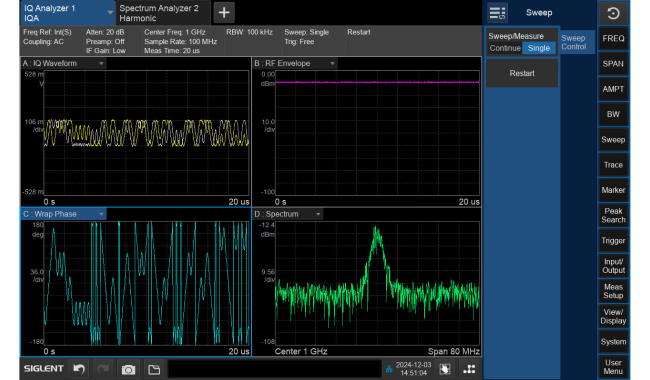Open the file folder icon
This screenshot has width=650, height=380.
point(154,369)
